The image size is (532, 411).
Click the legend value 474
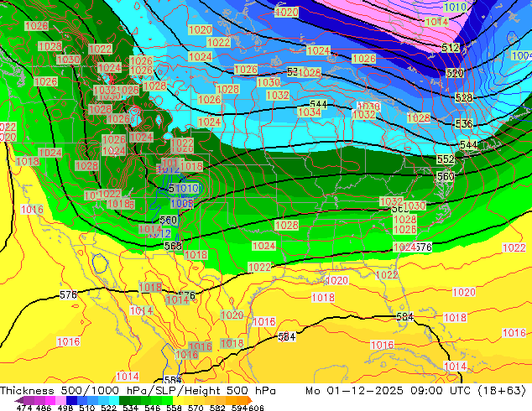point(24,408)
